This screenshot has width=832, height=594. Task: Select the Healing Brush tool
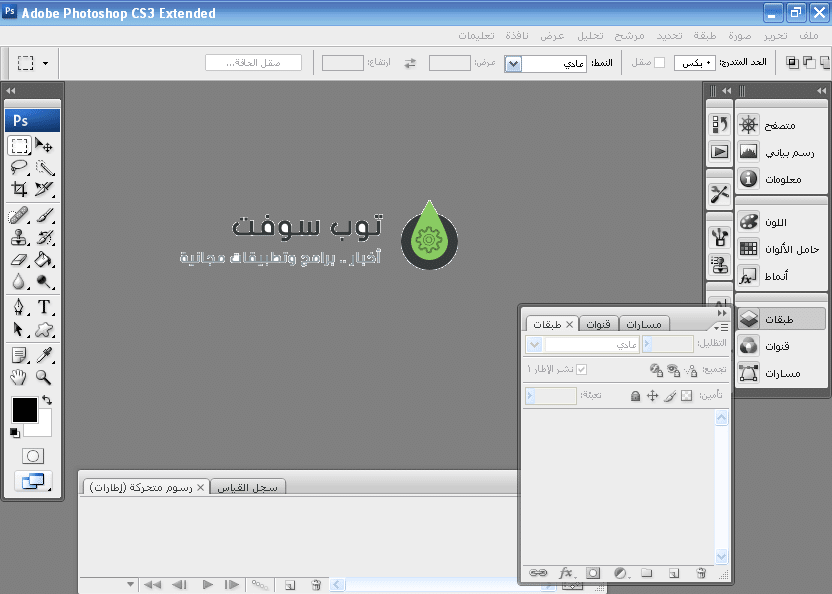(19, 216)
